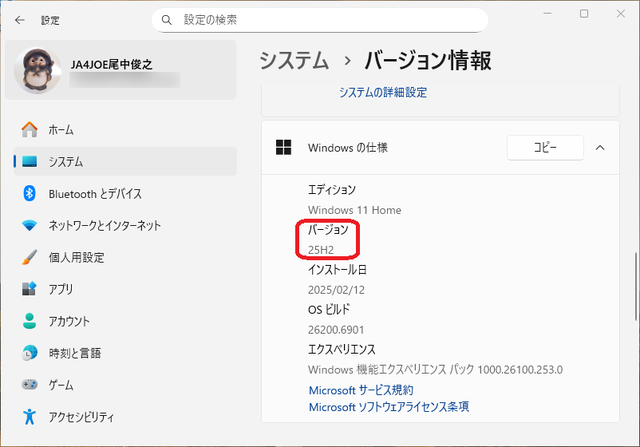Minimize the Settings window
The height and width of the screenshot is (447, 640).
pos(547,13)
